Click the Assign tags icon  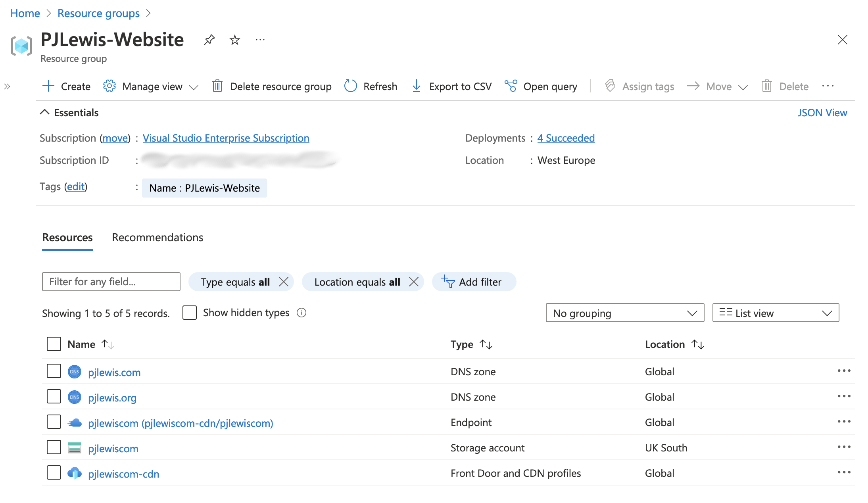pos(610,86)
